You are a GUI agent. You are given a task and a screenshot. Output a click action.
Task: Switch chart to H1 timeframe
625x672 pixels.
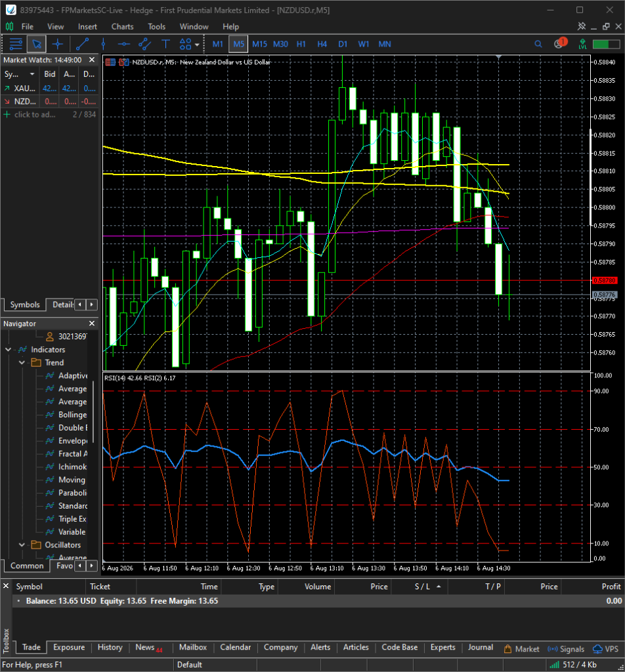pos(301,44)
